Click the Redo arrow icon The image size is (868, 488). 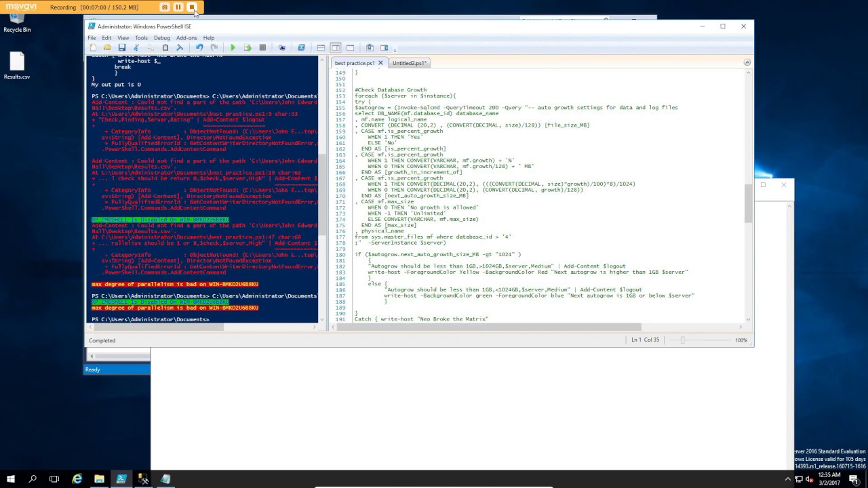pyautogui.click(x=214, y=47)
